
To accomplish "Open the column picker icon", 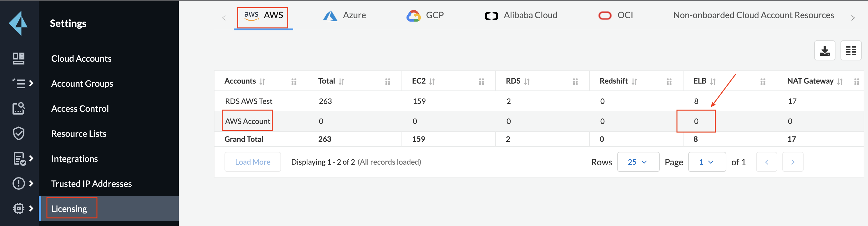I will [x=850, y=51].
